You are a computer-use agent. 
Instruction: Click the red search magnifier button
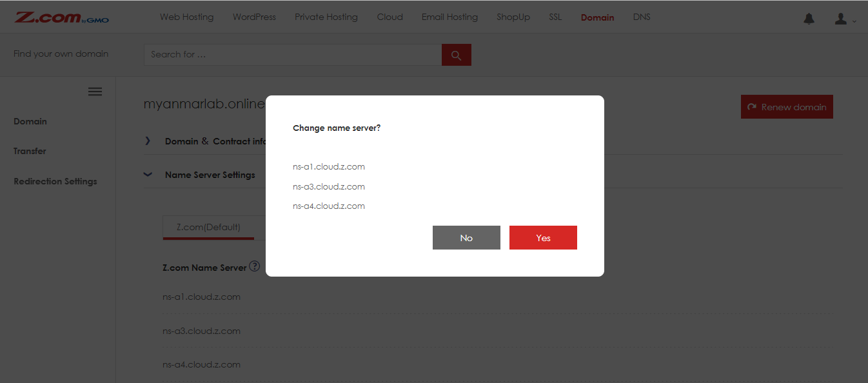(x=457, y=55)
